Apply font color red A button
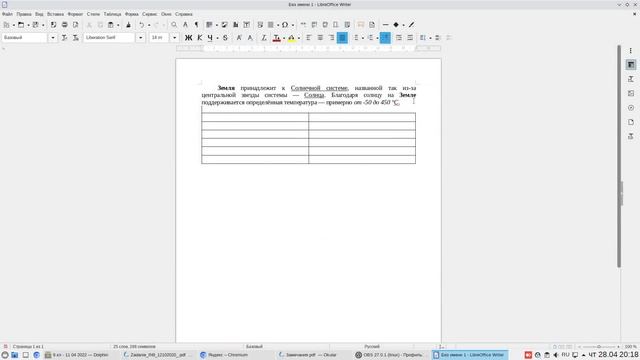The image size is (640, 360). [276, 38]
